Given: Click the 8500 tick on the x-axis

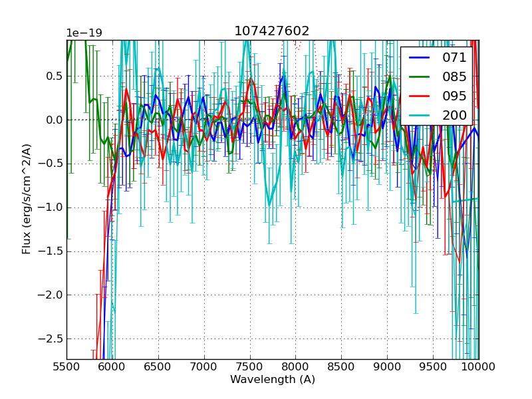Looking at the screenshot, I should (342, 366).
